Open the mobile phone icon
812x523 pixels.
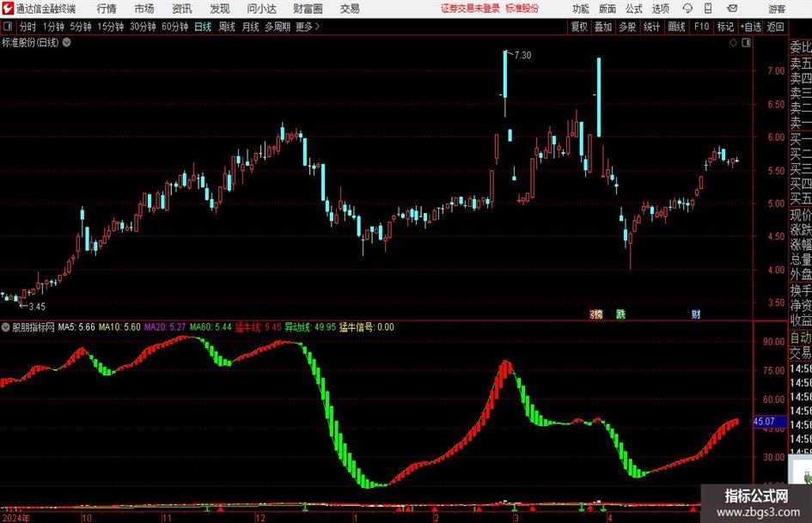tap(708, 9)
